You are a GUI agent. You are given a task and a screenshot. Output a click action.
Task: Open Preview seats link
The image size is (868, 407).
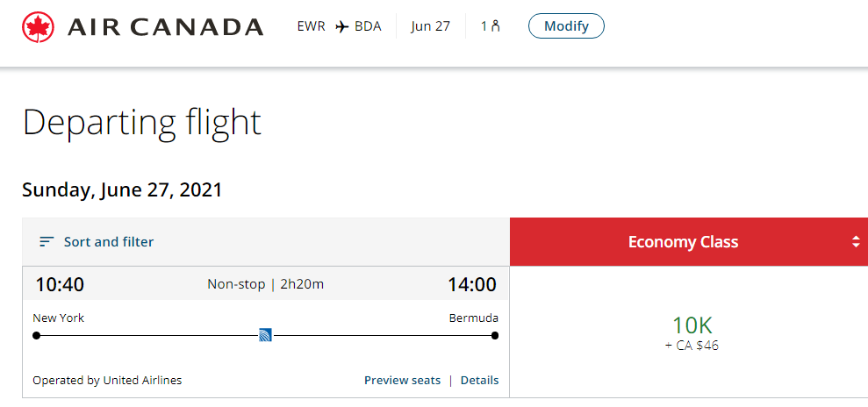pyautogui.click(x=403, y=381)
